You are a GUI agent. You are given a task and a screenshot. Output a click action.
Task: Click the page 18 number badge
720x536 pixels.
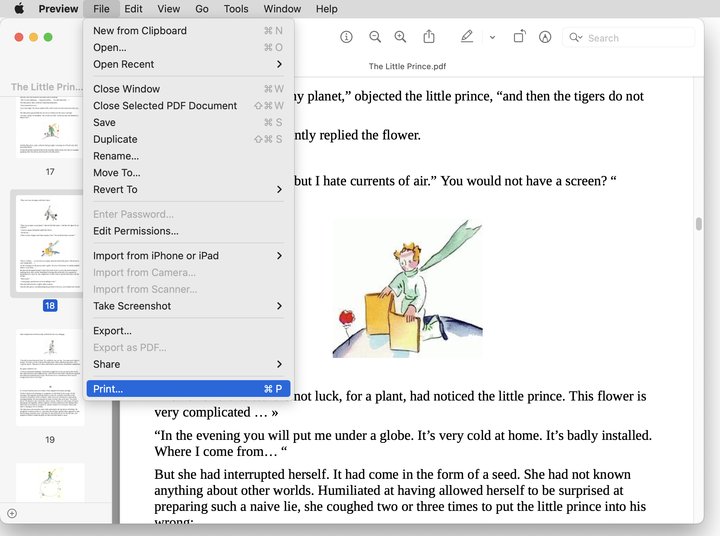50,306
